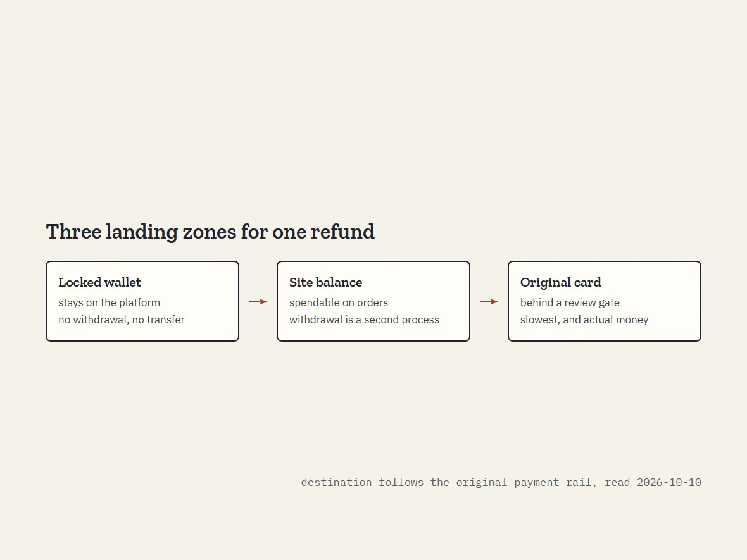Click the footnote about original payment rail
Viewport: 747px width, 560px height.
(501, 482)
